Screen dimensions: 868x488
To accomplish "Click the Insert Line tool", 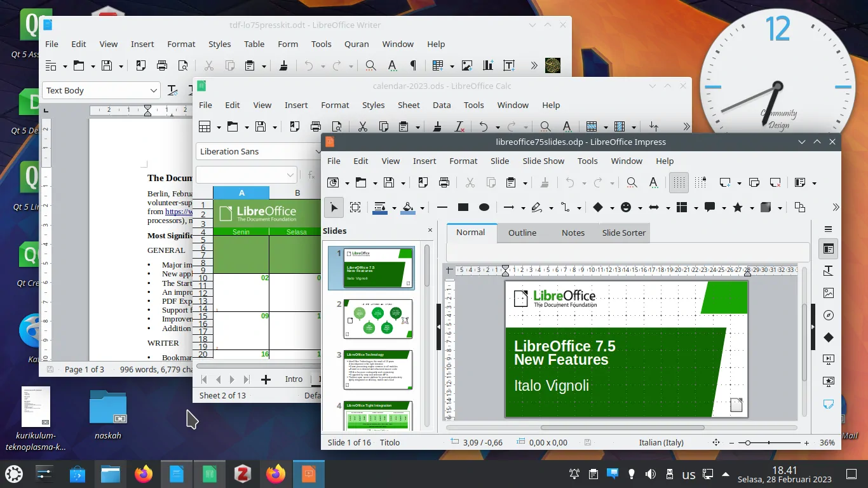I will [x=442, y=207].
